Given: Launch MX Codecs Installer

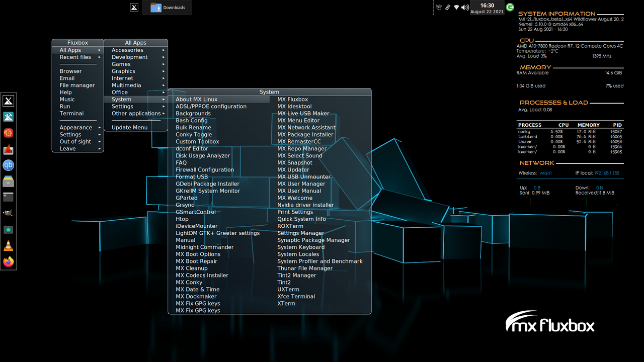Looking at the screenshot, I should click(x=219, y=276).
